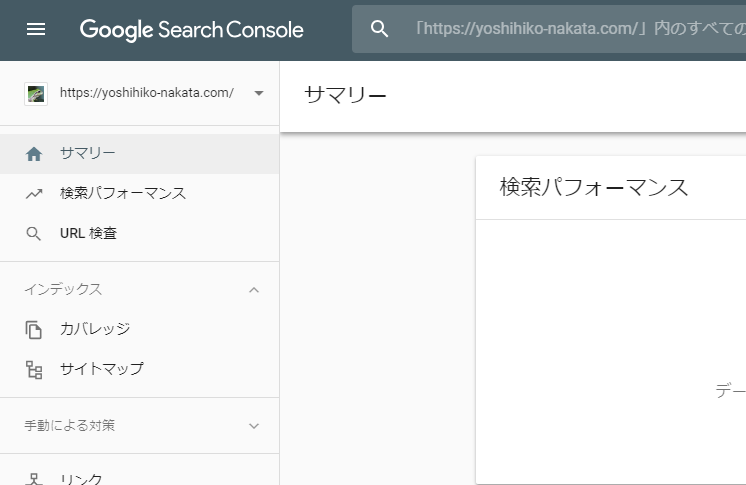Viewport: 746px width, 485px height.
Task: Click the links icon beside リンク
Action: 34,479
